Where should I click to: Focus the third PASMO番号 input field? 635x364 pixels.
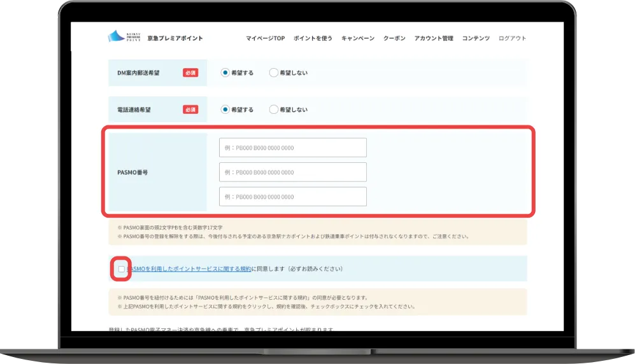point(293,197)
